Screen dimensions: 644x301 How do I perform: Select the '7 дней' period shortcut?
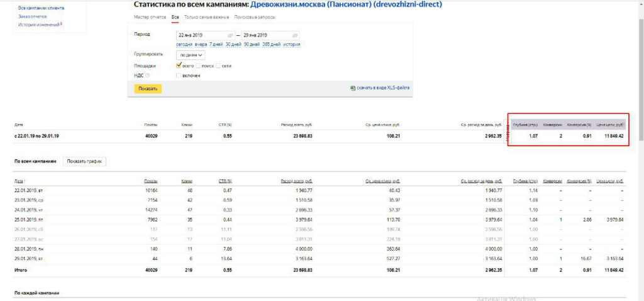(x=216, y=45)
